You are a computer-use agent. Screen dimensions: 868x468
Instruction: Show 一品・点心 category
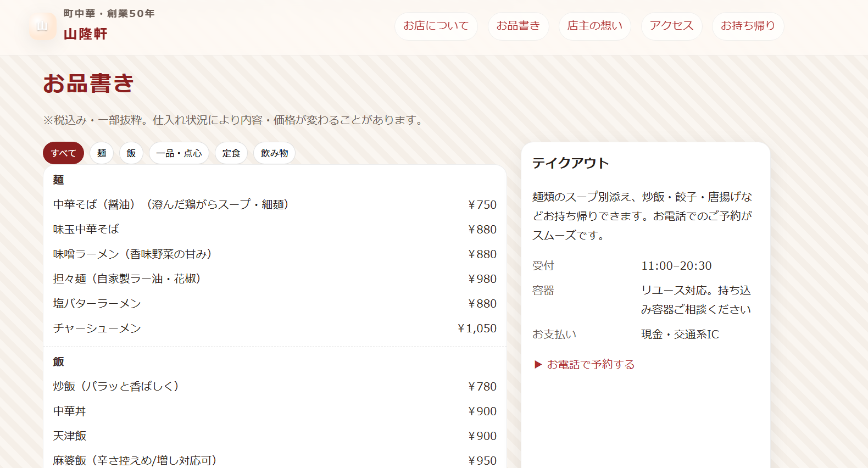click(x=179, y=153)
